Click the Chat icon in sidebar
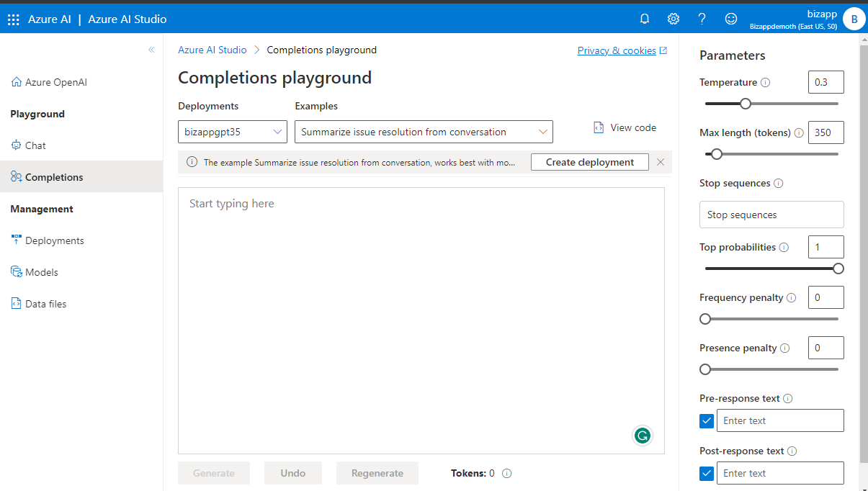Viewport: 868px width, 491px height. [x=17, y=145]
